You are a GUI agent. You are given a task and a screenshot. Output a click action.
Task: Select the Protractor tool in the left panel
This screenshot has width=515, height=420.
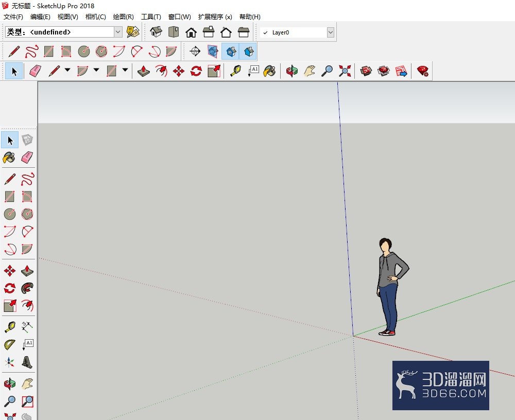10,344
